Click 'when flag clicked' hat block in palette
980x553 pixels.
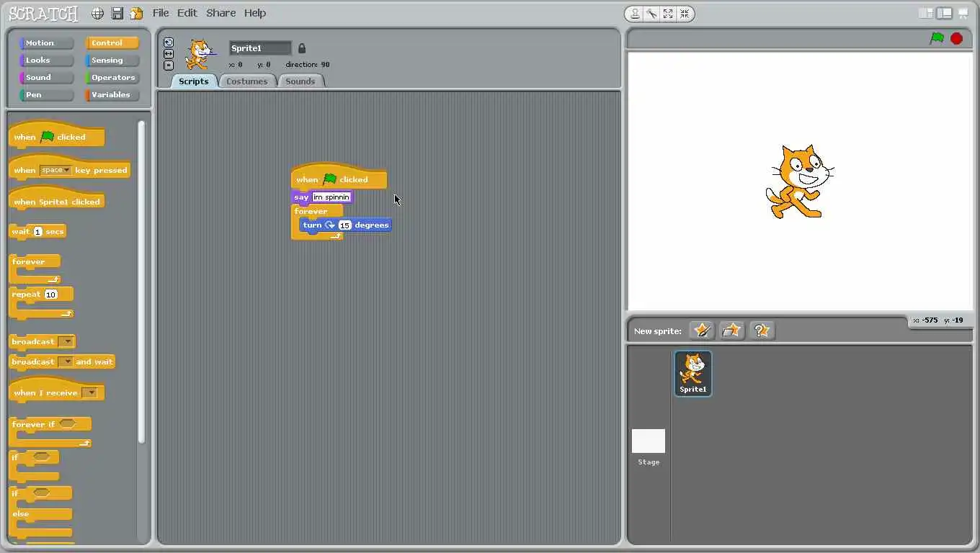tap(57, 135)
